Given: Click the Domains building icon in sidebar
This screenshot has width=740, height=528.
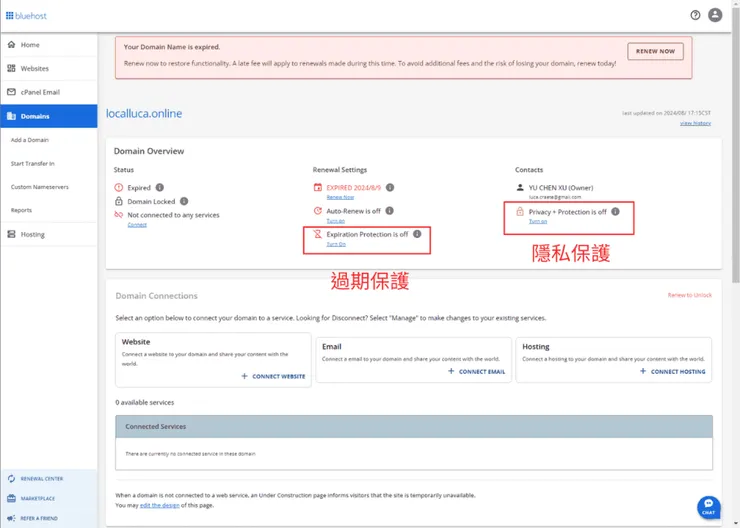Looking at the screenshot, I should [x=11, y=116].
